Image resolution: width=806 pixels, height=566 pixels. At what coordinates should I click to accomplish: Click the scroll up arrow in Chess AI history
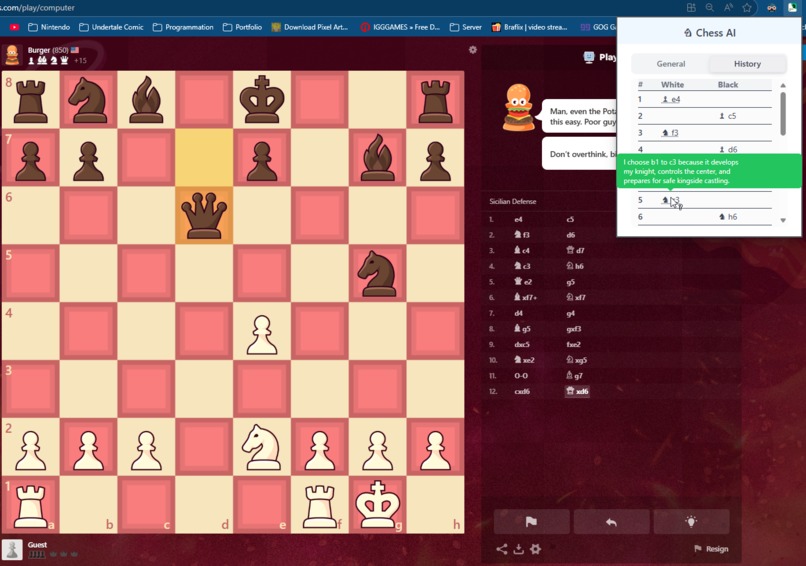pos(783,85)
